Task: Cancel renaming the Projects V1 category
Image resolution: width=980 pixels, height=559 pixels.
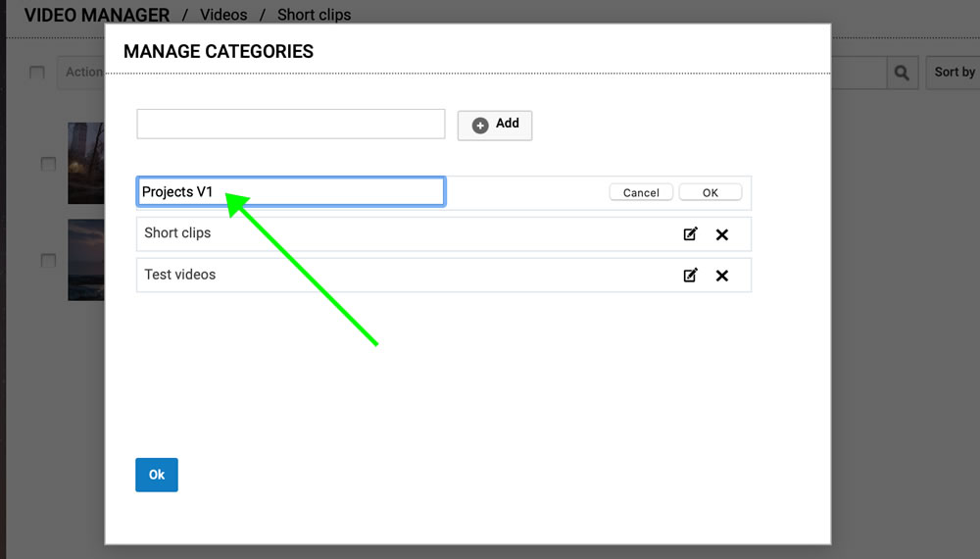Action: pos(641,192)
